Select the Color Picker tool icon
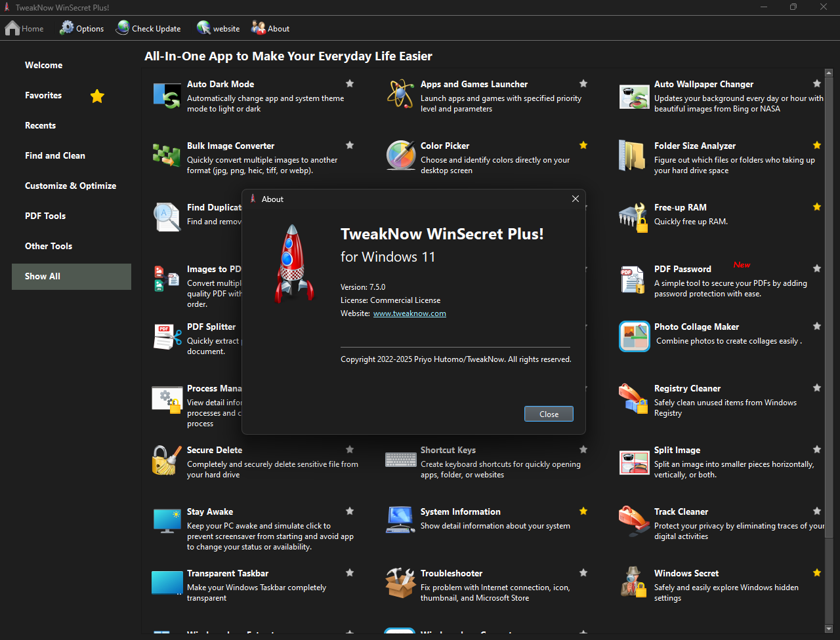 [401, 155]
